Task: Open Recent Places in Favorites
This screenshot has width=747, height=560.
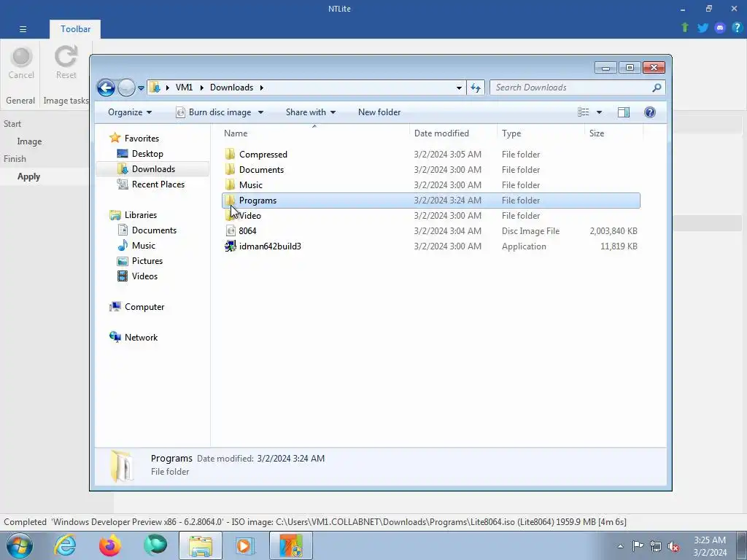Action: tap(158, 184)
